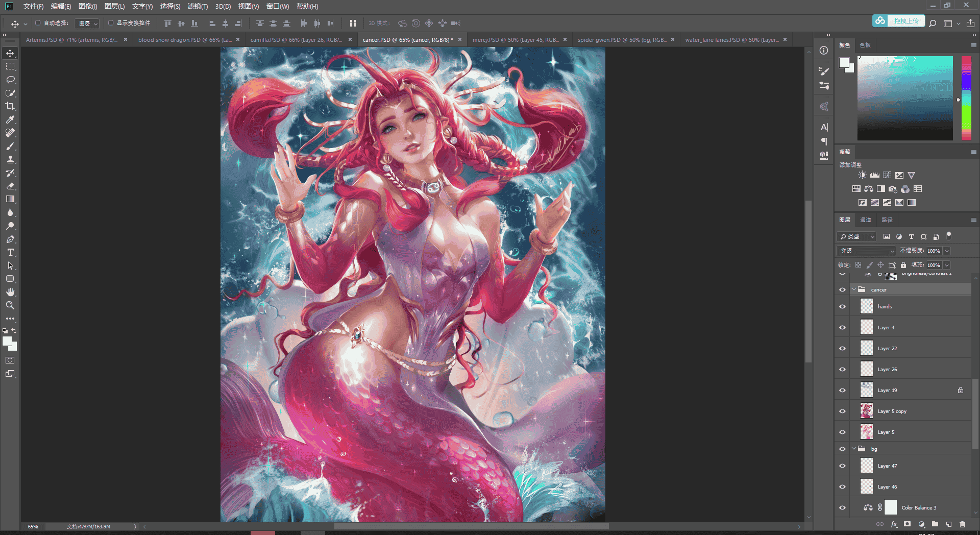The image size is (980, 535).
Task: Create a new group with folder icon
Action: (x=935, y=524)
